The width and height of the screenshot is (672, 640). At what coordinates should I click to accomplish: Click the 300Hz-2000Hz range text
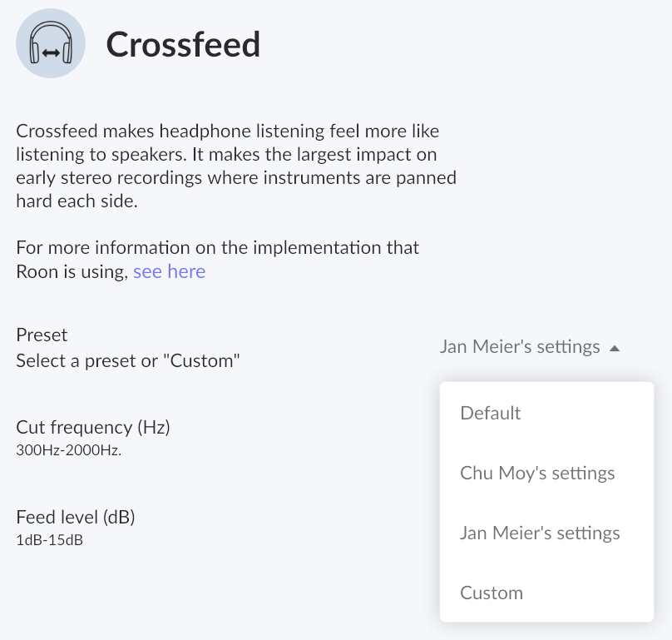(x=69, y=450)
